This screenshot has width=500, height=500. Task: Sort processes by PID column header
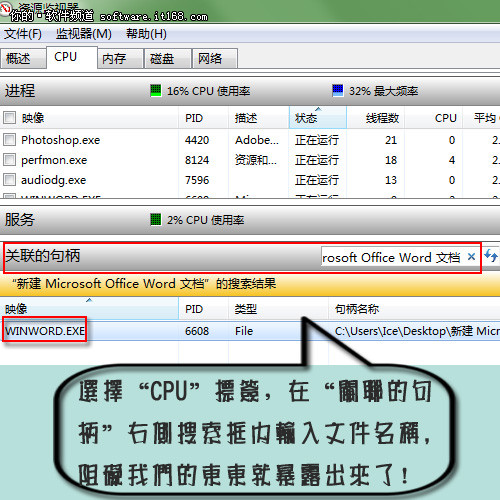click(x=203, y=118)
